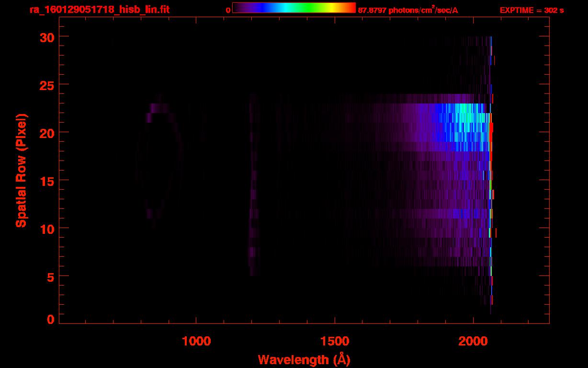Click the faint vertical emission line near 1200 Å
Viewport: 588px width, 368px height.
(253, 184)
